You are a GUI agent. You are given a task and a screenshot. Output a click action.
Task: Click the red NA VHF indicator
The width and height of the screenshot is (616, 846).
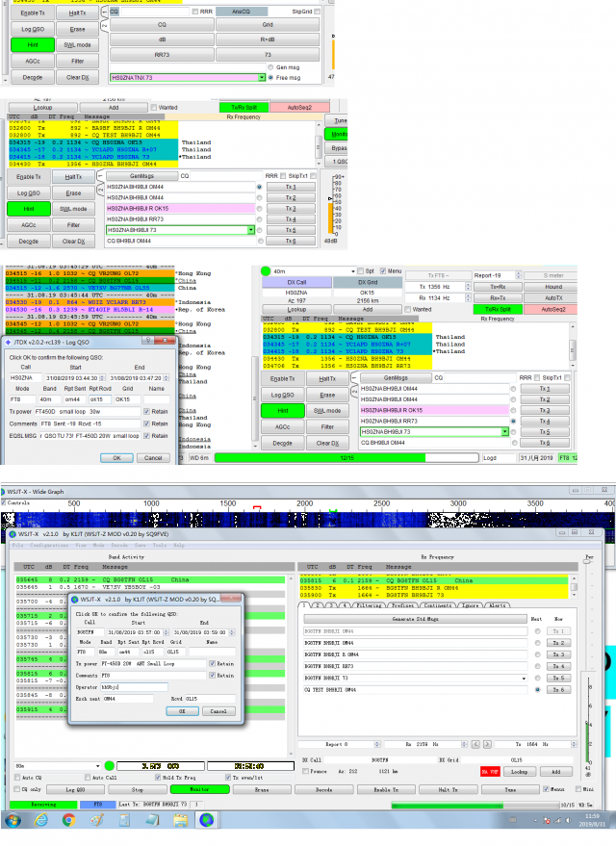(490, 772)
